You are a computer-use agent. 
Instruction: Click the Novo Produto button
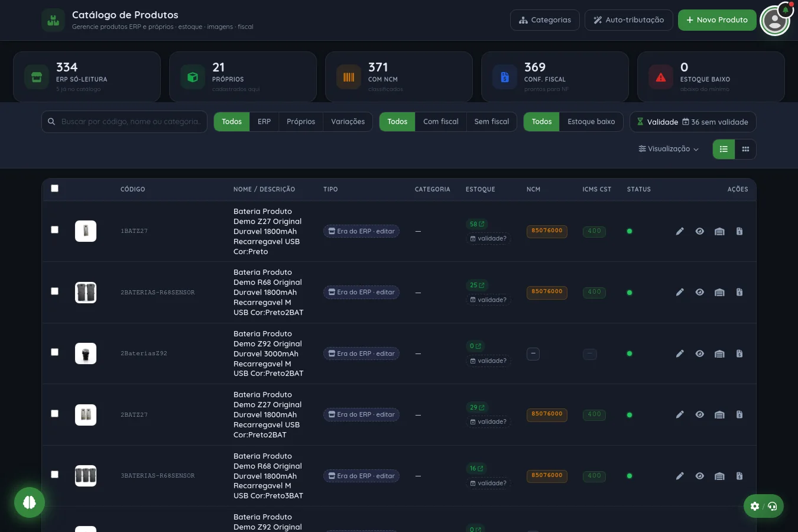point(717,20)
